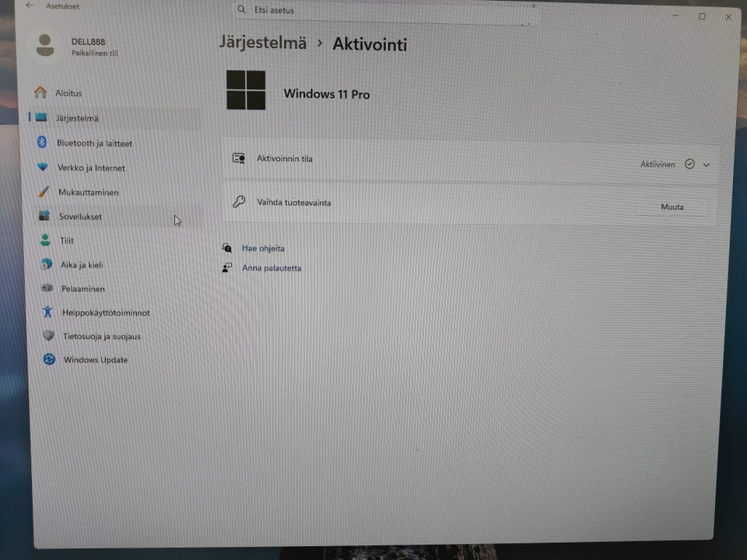Click the Sovellukset apps icon
747x560 pixels.
[44, 215]
